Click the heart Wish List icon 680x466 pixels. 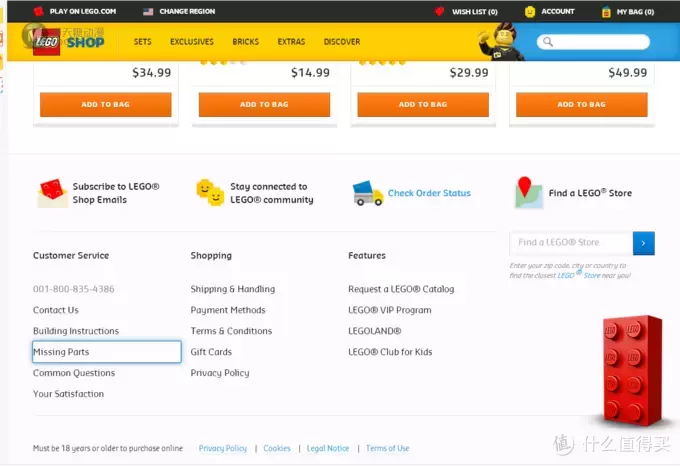pos(439,11)
